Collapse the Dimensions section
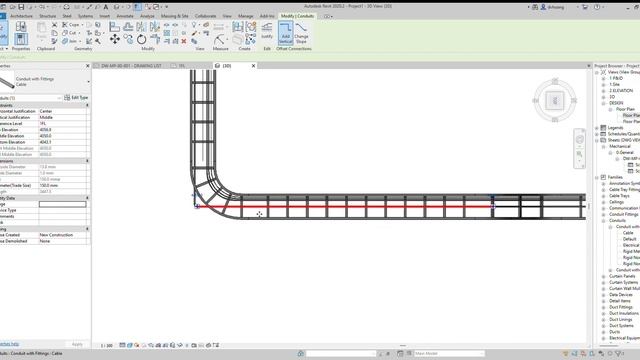This screenshot has height=360, width=640. [87, 161]
